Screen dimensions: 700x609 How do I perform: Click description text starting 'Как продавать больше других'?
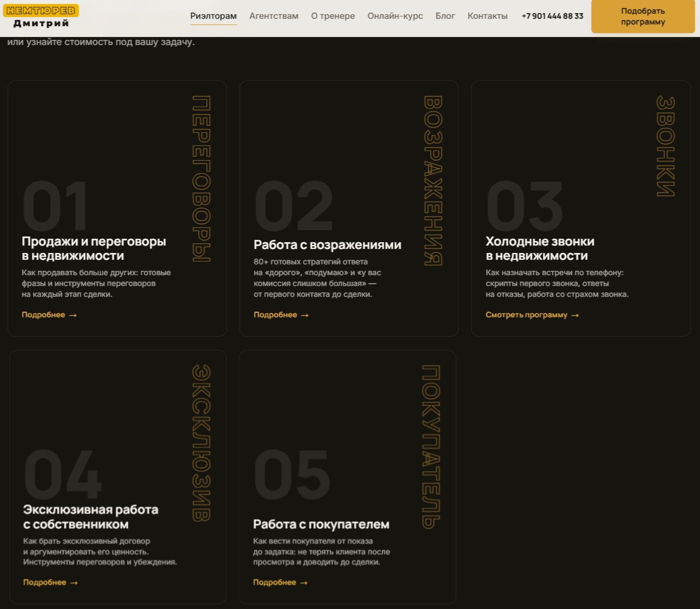[96, 284]
